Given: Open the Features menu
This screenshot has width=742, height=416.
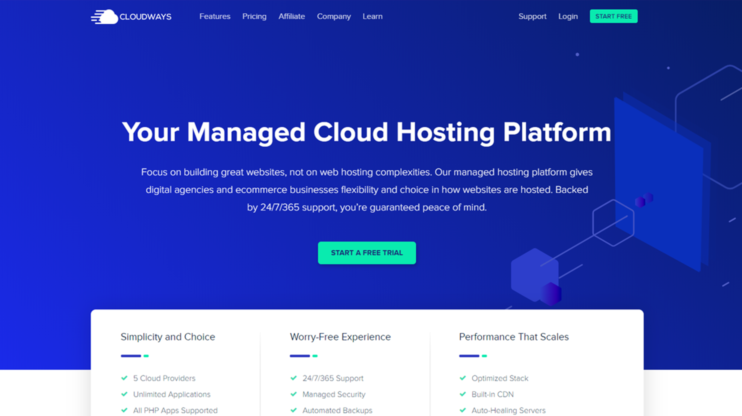Looking at the screenshot, I should [214, 17].
